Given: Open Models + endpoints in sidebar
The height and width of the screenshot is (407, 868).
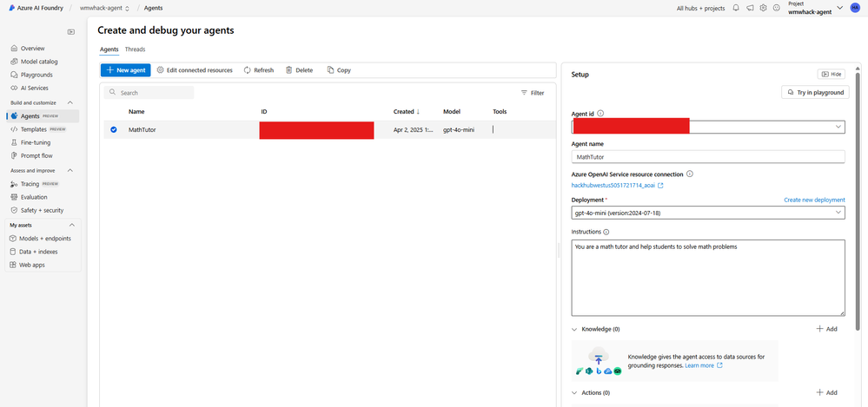Looking at the screenshot, I should point(42,239).
